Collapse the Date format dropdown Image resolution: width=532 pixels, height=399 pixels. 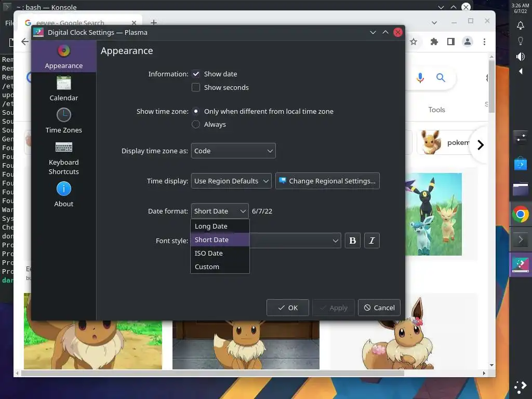[x=220, y=211]
